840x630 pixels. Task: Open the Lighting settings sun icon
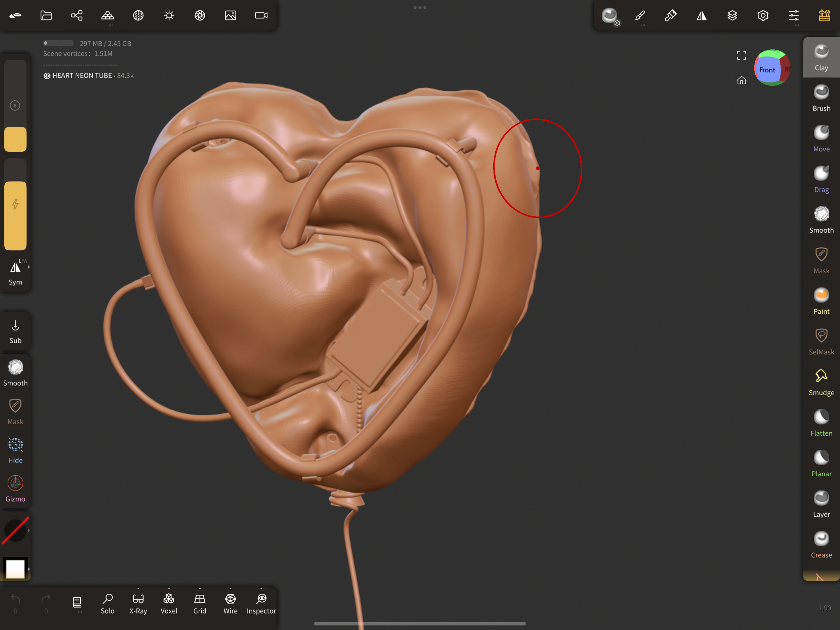click(x=169, y=15)
